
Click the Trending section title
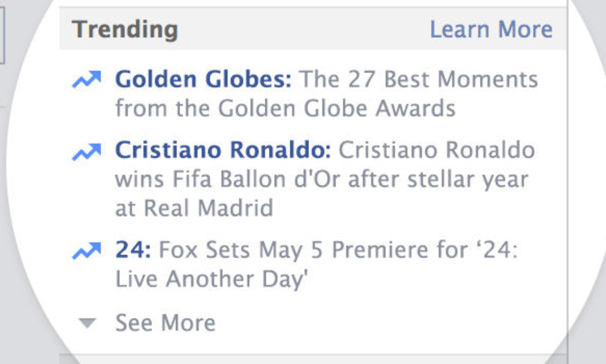click(125, 29)
